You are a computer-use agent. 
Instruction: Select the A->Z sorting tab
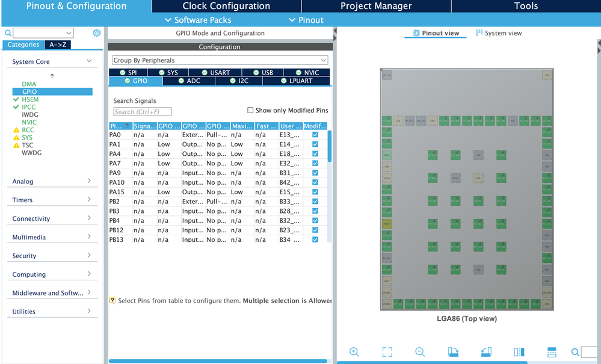[x=58, y=45]
